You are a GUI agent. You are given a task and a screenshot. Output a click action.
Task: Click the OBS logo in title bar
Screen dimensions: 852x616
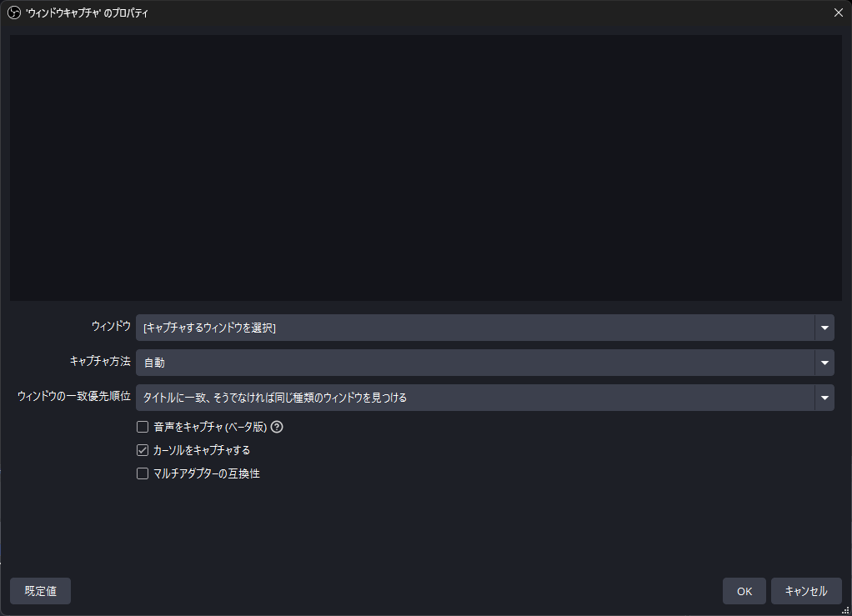coord(14,13)
